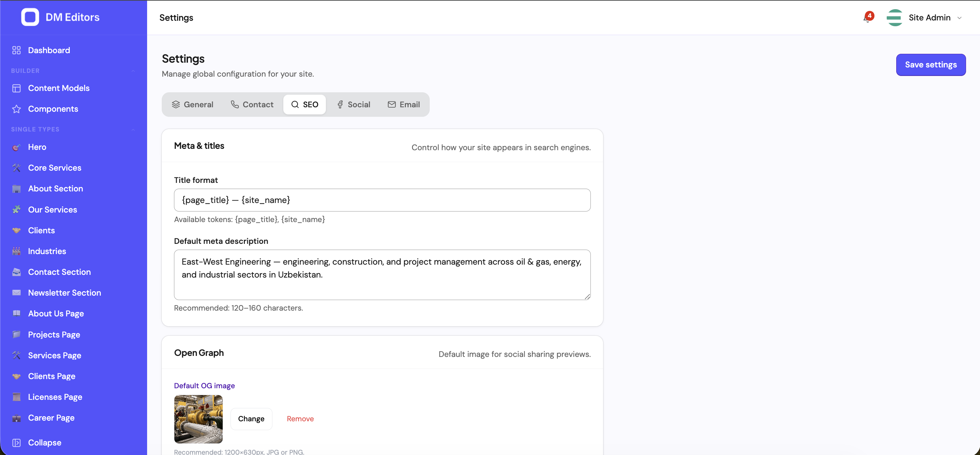This screenshot has width=980, height=455.
Task: Click the Licenses Page icon
Action: [x=16, y=397]
